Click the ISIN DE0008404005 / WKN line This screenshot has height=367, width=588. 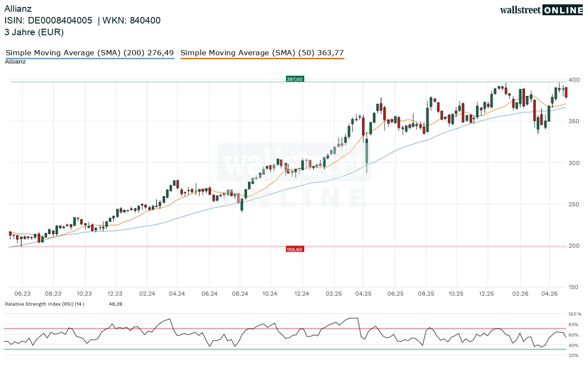83,20
